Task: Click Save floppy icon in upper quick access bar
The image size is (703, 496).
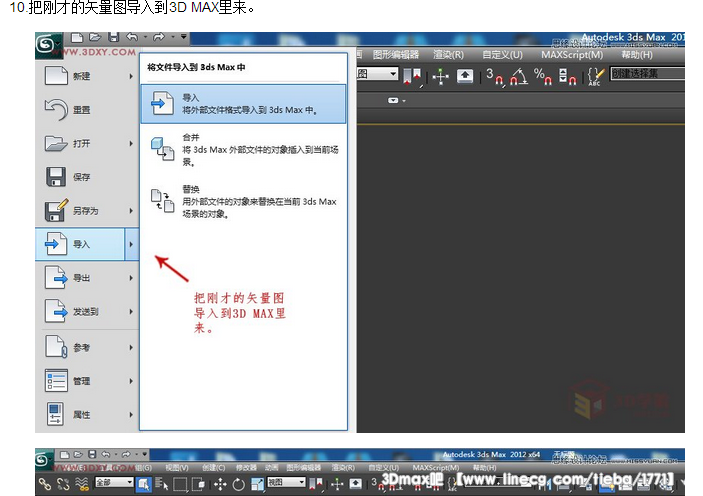Action: [114, 37]
